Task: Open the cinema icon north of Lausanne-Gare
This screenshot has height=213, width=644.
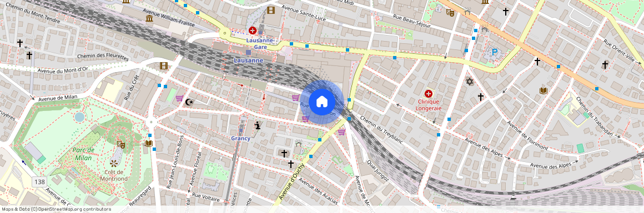Action: click(270, 10)
